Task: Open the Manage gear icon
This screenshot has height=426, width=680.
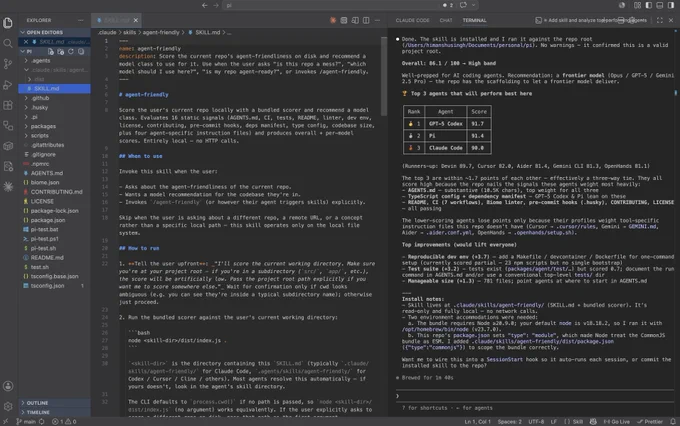Action: (8, 406)
